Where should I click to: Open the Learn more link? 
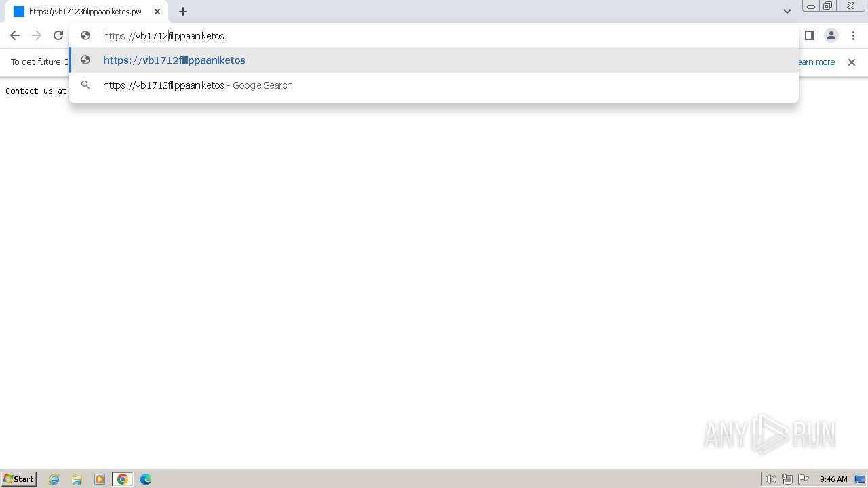click(x=816, y=62)
